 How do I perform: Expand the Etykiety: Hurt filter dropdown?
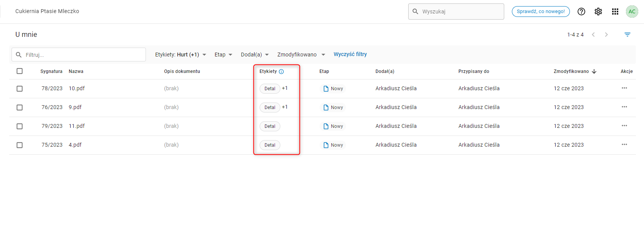click(180, 55)
